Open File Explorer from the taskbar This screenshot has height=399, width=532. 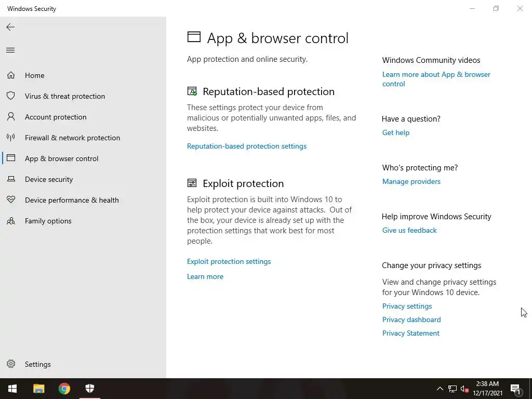38,389
